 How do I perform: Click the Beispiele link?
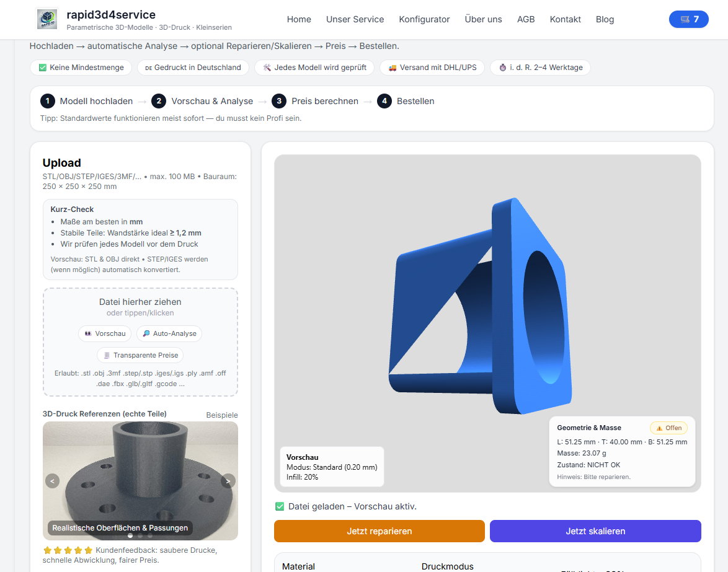point(222,415)
